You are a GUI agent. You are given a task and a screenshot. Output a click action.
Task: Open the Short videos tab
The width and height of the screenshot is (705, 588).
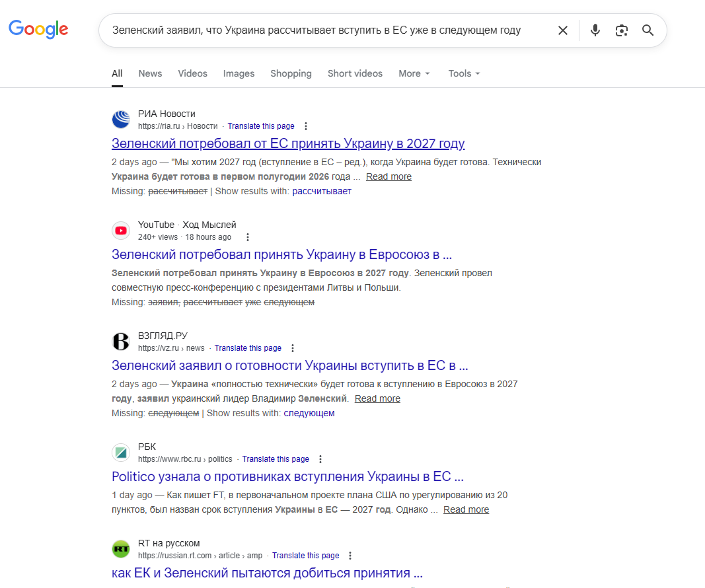click(355, 73)
